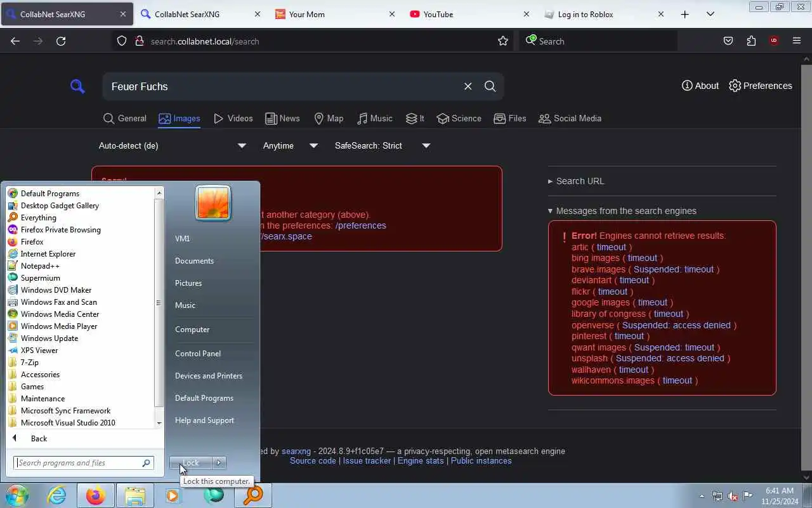Image resolution: width=812 pixels, height=508 pixels.
Task: Collapse Messages from the search engines
Action: pyautogui.click(x=622, y=211)
